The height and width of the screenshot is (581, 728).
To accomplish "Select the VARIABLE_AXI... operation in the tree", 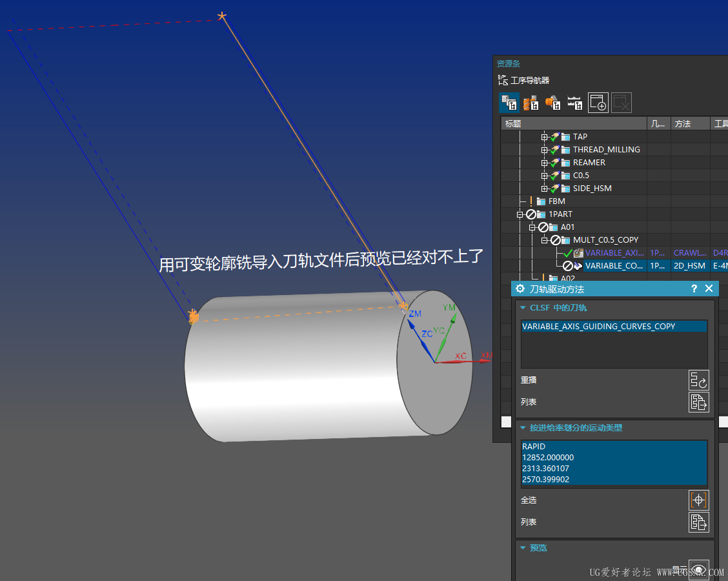I will [614, 253].
